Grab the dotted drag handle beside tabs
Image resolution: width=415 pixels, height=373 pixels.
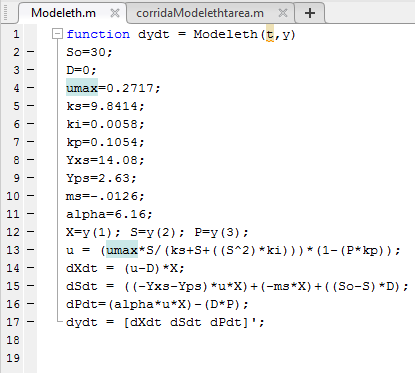coord(5,13)
